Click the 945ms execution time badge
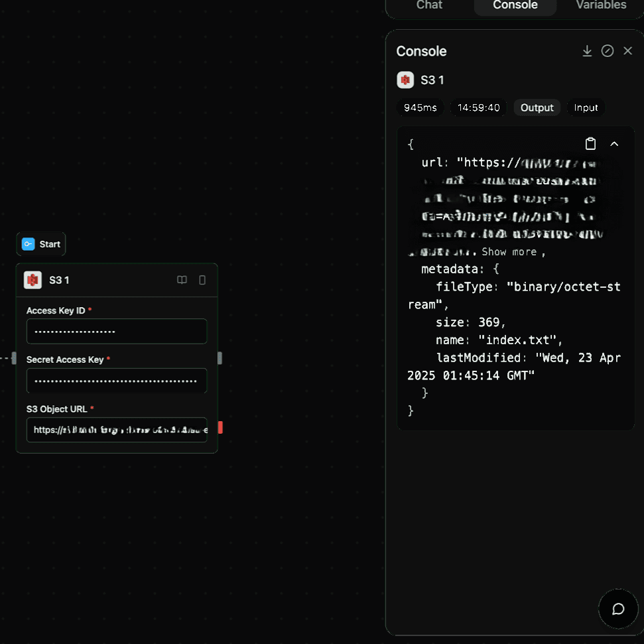 coord(420,107)
